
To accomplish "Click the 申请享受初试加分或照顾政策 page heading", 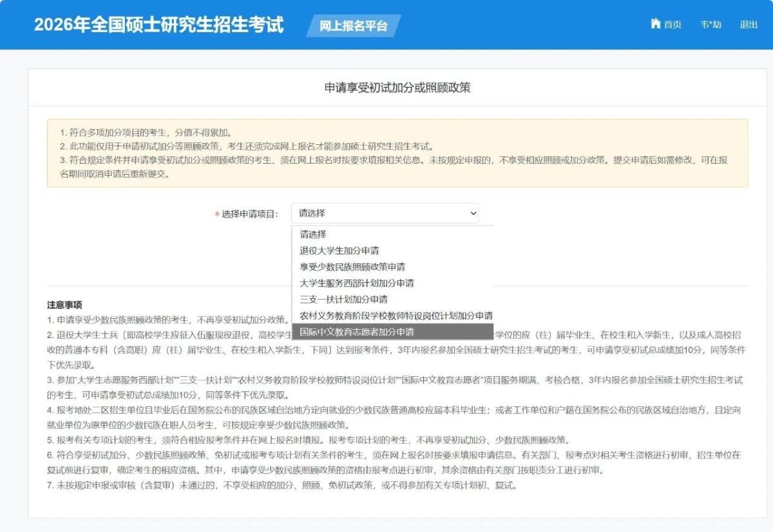I will click(397, 88).
